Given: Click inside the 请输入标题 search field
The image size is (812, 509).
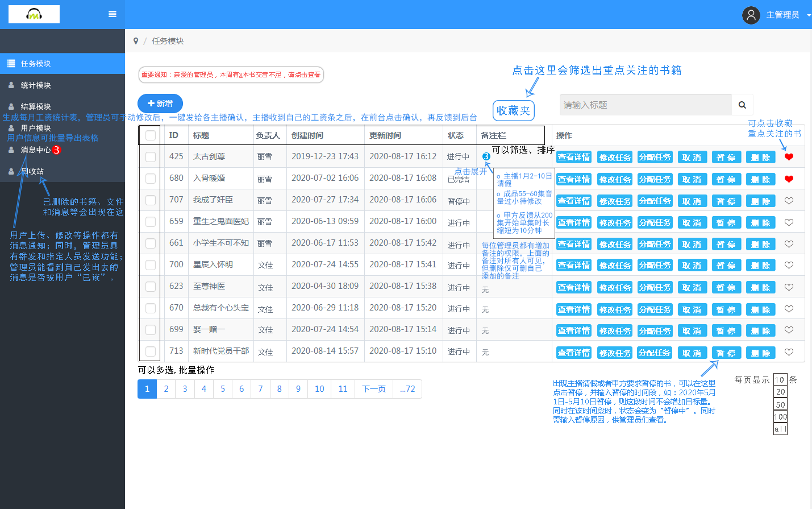Looking at the screenshot, I should click(x=642, y=104).
